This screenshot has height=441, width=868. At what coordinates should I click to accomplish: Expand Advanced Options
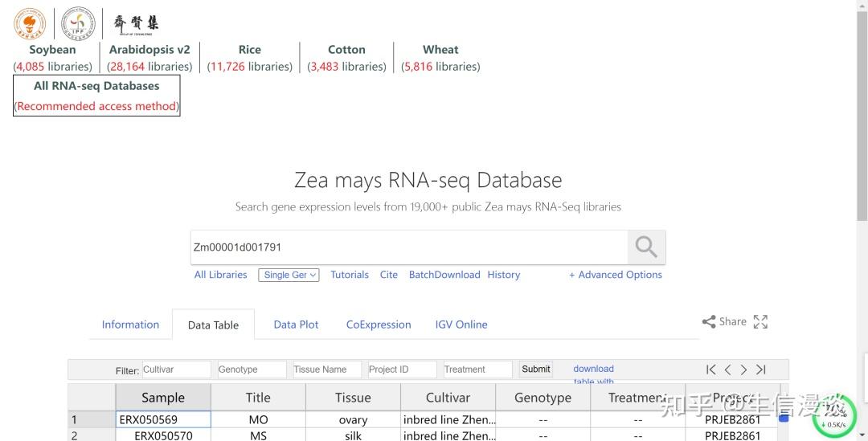point(616,275)
